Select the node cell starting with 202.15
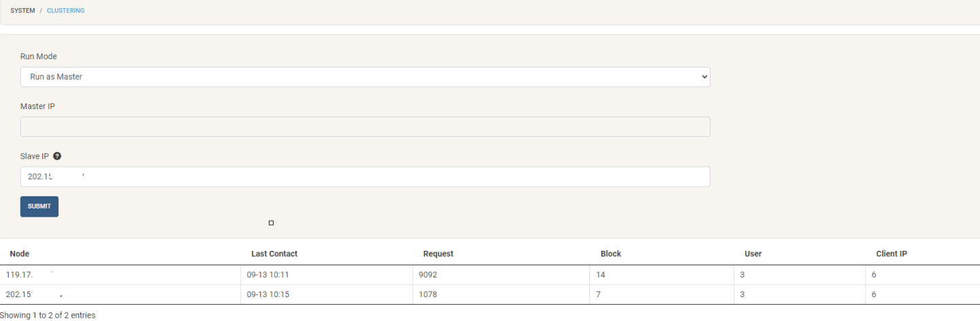 20,294
